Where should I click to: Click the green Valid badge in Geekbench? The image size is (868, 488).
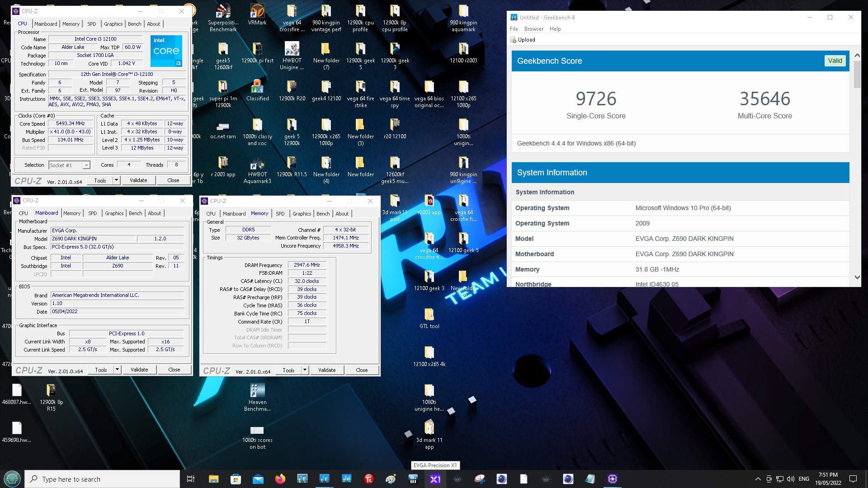(835, 61)
